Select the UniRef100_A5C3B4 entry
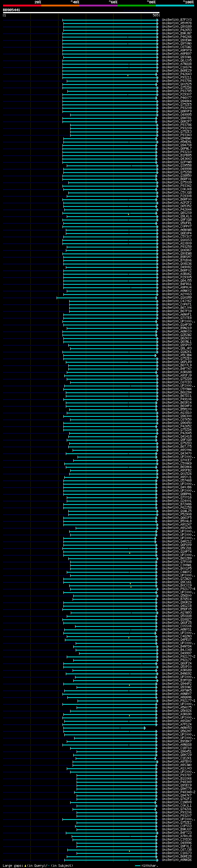The image size is (197, 868). (177, 355)
